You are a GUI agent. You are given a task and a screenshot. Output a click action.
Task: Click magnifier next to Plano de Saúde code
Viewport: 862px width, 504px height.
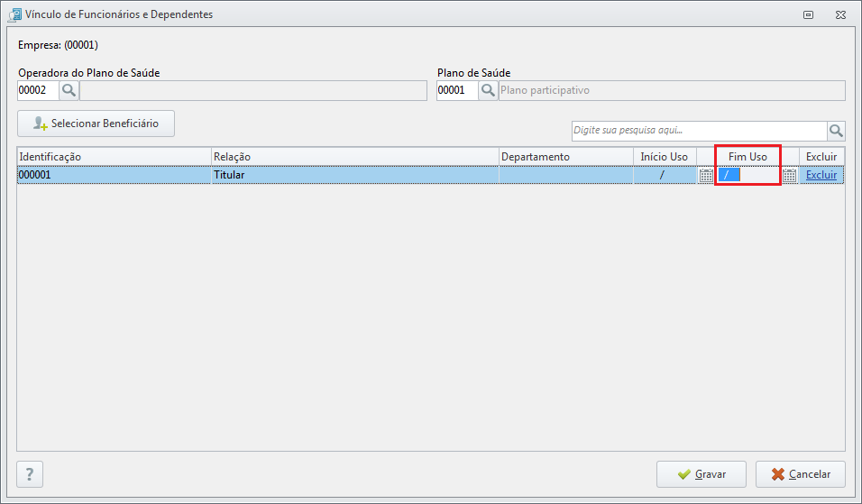(x=488, y=90)
